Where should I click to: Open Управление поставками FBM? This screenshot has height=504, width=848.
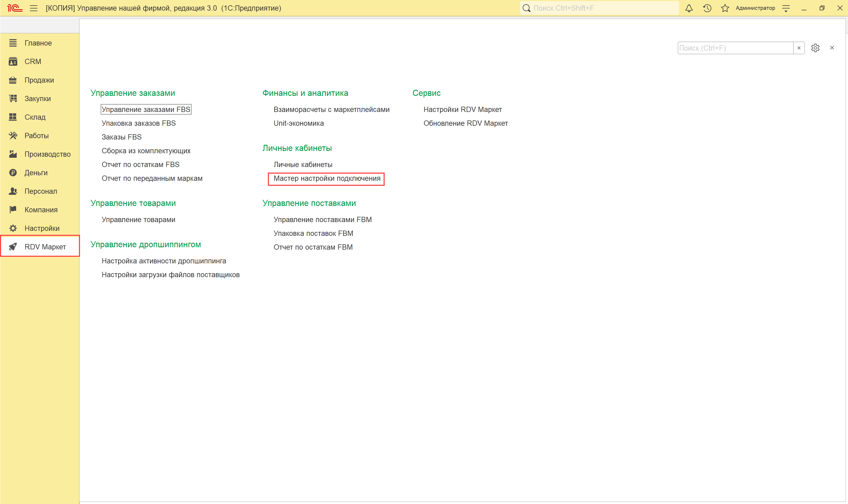pos(323,219)
